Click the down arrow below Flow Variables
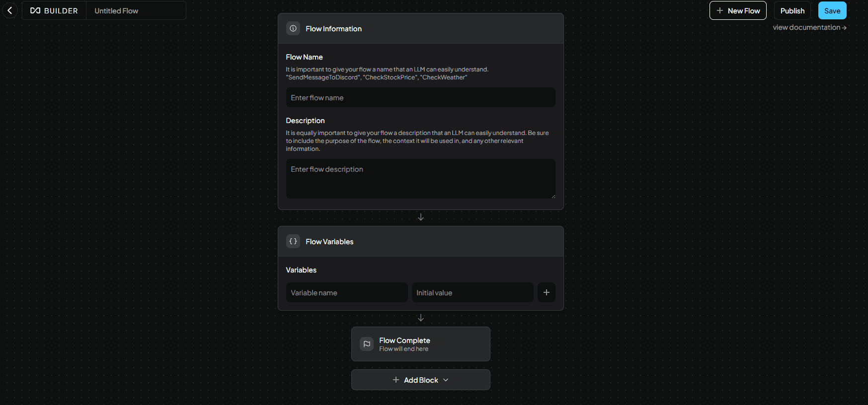 pyautogui.click(x=421, y=318)
